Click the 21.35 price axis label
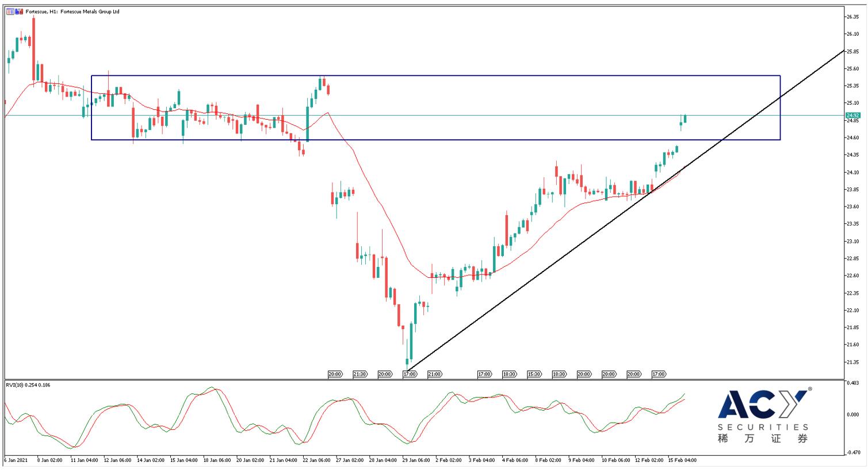Screen dimensions: 868x470 [852, 362]
